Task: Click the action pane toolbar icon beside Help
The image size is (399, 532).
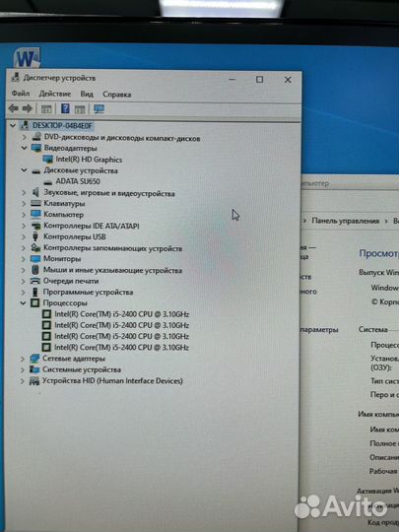Action: [x=80, y=109]
